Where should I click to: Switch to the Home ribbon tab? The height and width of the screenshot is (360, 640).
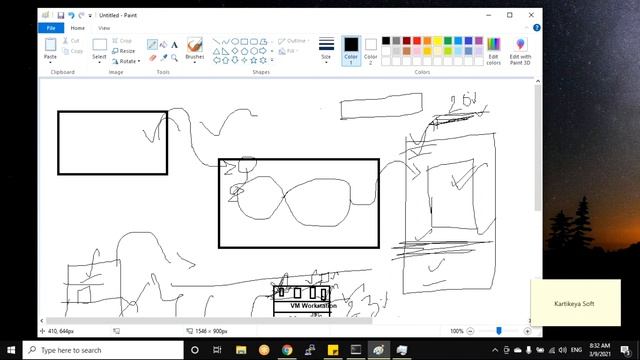(78, 28)
